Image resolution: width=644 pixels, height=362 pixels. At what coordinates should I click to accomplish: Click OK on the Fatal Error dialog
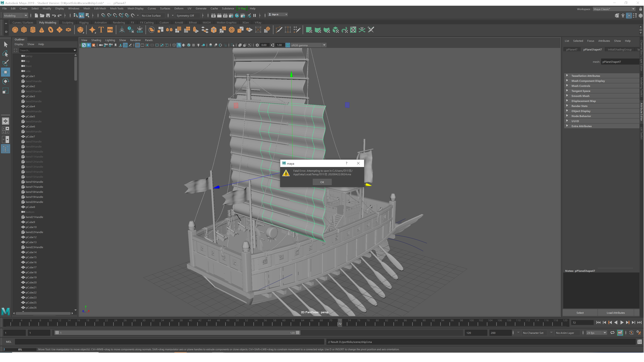(322, 182)
